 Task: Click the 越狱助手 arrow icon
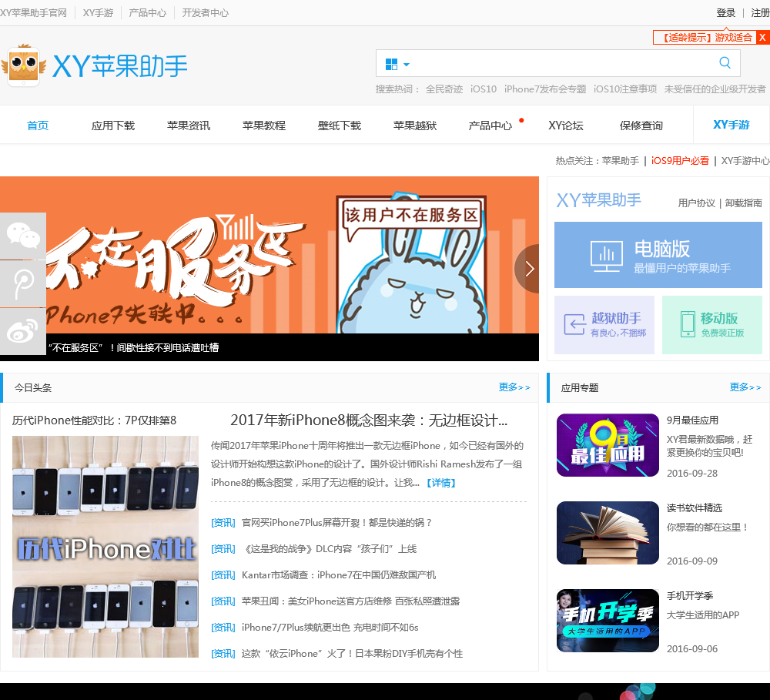[x=574, y=325]
